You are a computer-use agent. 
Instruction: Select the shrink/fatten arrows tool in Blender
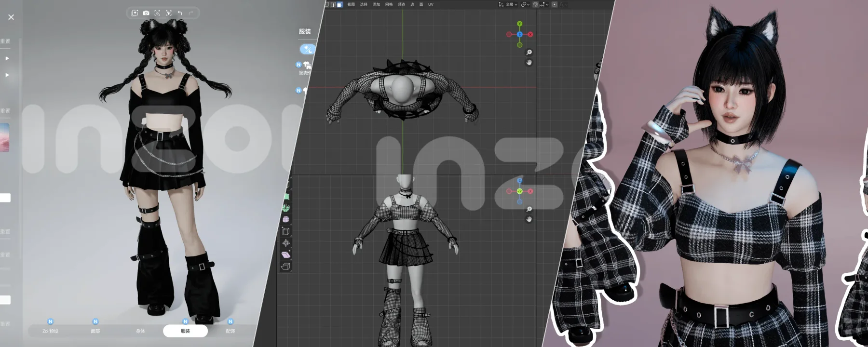pos(286,243)
